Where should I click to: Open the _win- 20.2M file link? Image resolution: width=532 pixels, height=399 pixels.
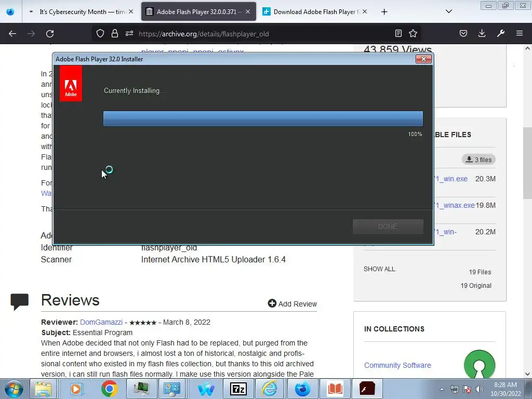445,232
